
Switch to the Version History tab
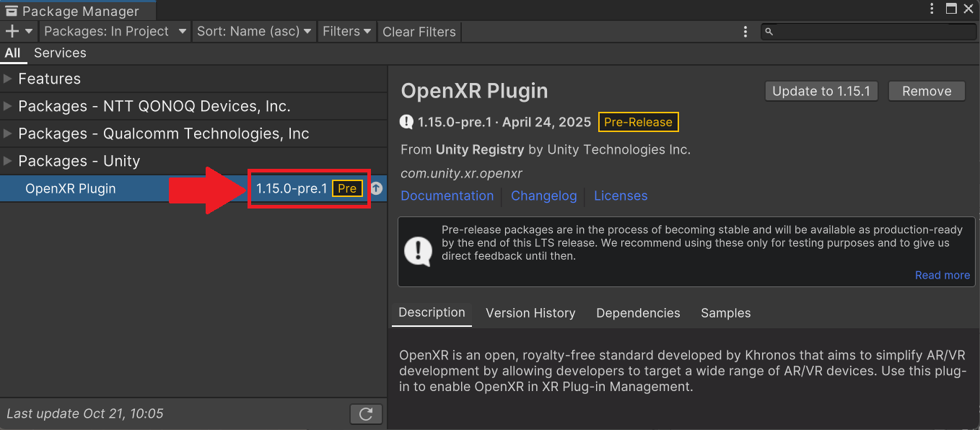[x=530, y=313]
